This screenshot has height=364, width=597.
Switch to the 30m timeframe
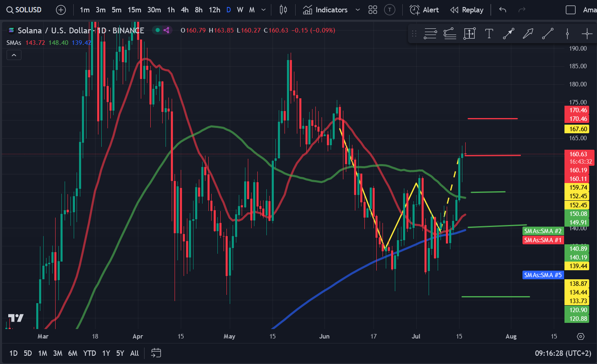tap(154, 10)
